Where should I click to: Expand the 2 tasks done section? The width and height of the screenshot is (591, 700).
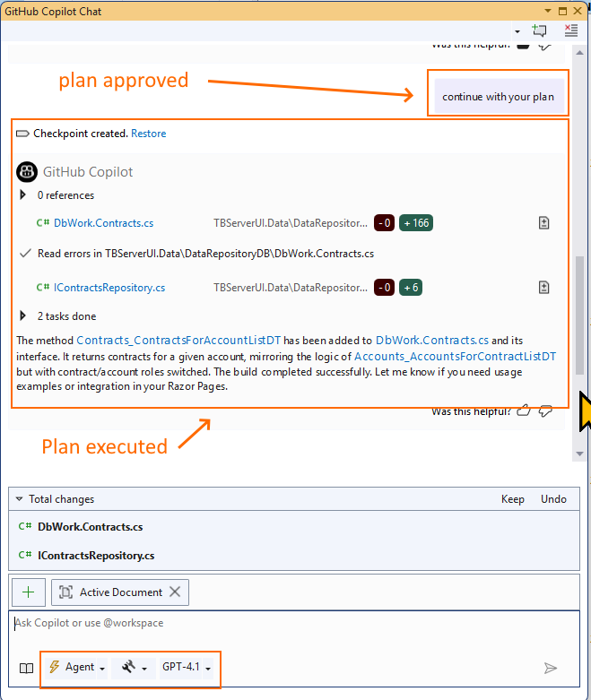tap(23, 315)
